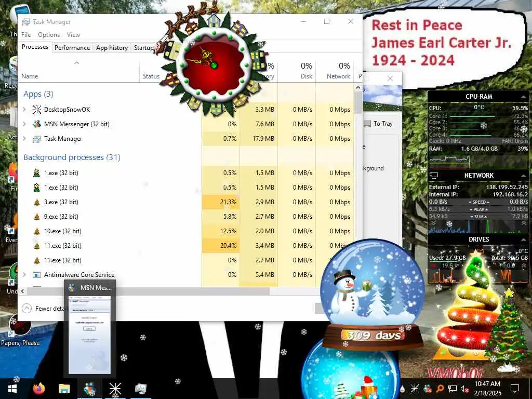Collapse the CPU-RAM gadget section
This screenshot has height=399, width=532.
[x=524, y=97]
